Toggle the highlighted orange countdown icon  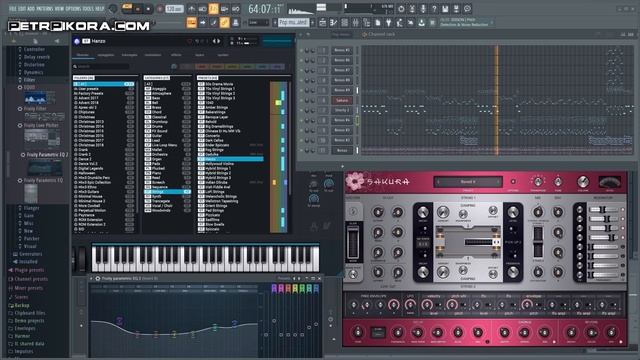[213, 9]
